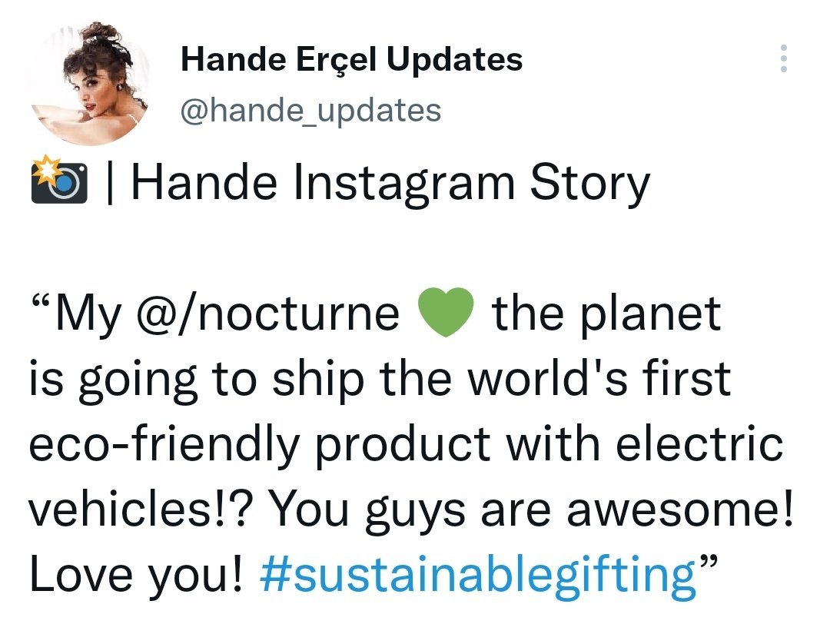Click the word "Instagram" in the tweet
Screen dimensions: 830x644
point(397,183)
